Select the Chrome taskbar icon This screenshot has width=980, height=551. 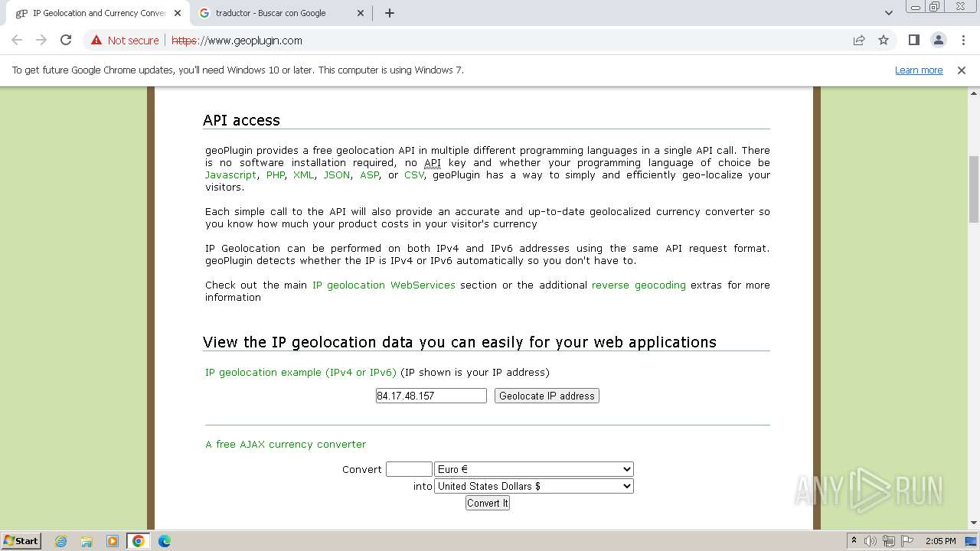pos(139,541)
